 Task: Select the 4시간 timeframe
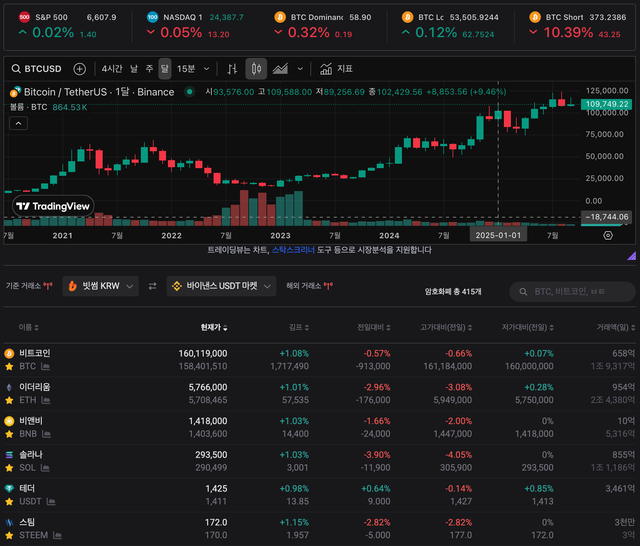pyautogui.click(x=112, y=69)
